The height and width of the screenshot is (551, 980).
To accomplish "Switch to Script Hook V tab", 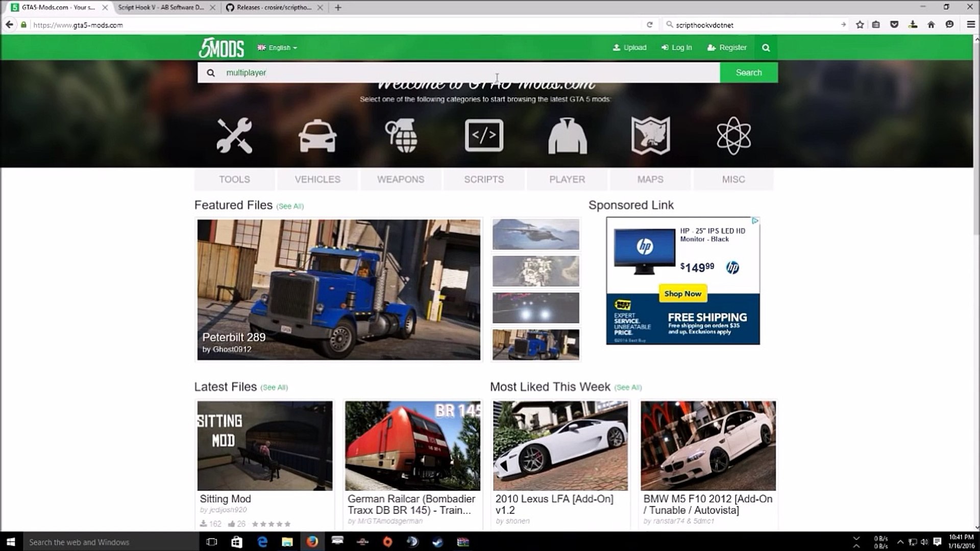I will click(161, 7).
